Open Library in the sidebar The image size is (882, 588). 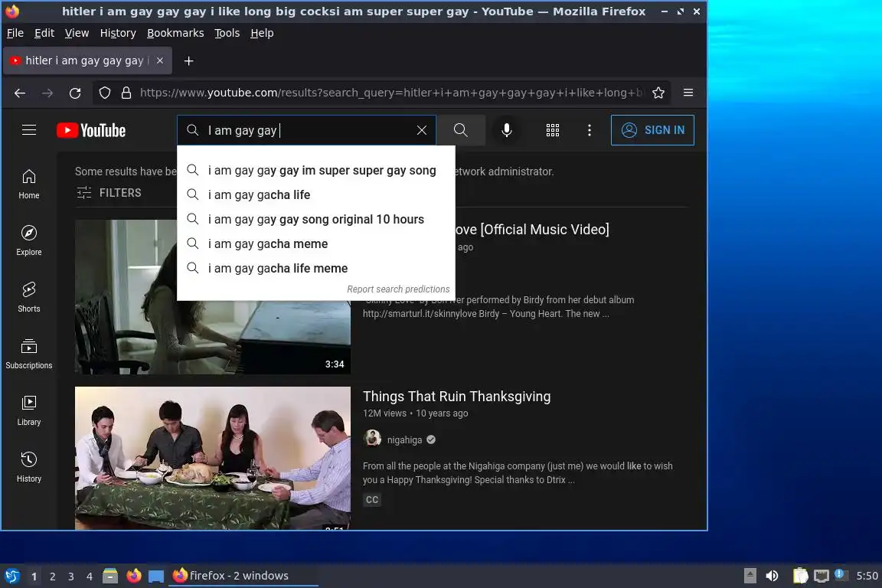[x=28, y=410]
